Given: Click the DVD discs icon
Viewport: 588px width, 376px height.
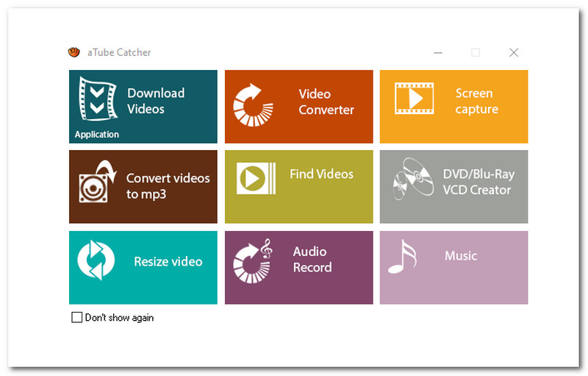Looking at the screenshot, I should 413,179.
